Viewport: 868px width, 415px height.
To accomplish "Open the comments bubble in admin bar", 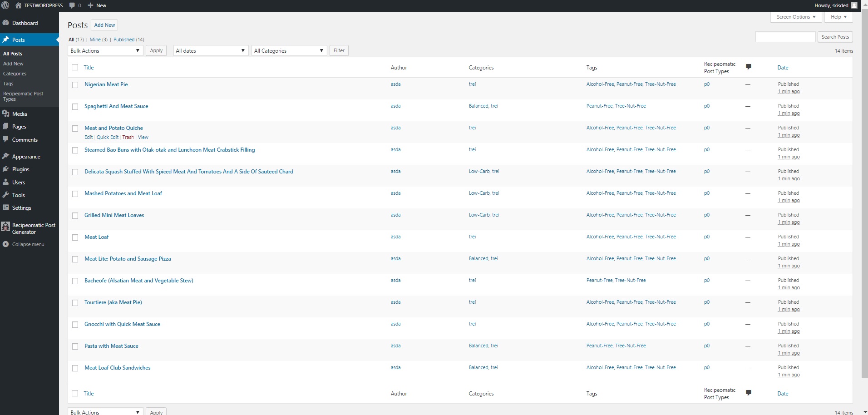I will pyautogui.click(x=72, y=5).
